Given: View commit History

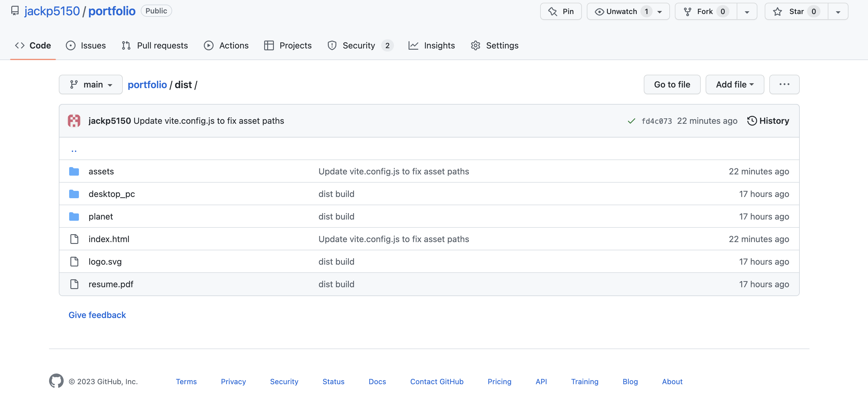Looking at the screenshot, I should tap(768, 121).
